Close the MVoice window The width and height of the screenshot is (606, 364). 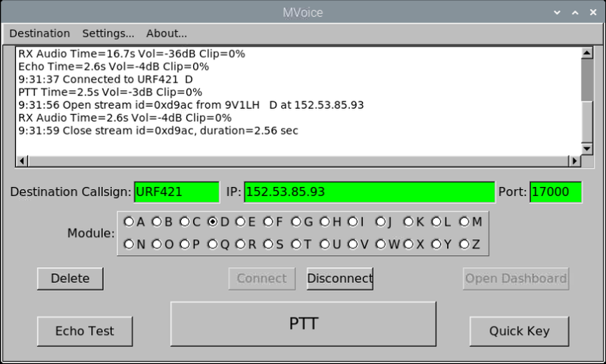coord(593,12)
